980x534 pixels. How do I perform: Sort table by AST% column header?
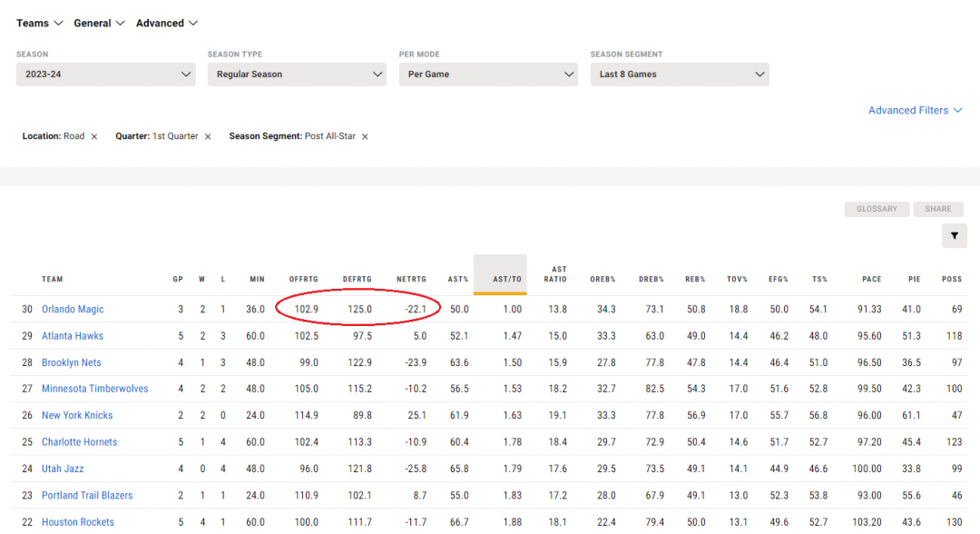click(x=458, y=280)
